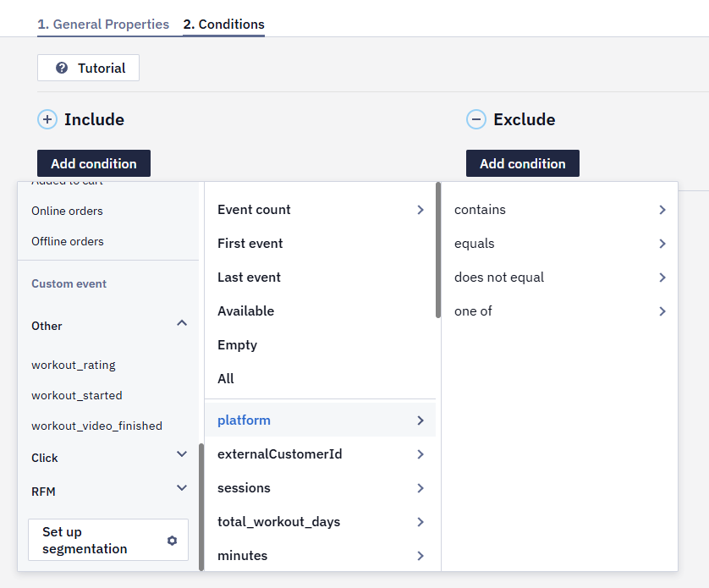Click the Tutorial question mark icon

coord(62,68)
